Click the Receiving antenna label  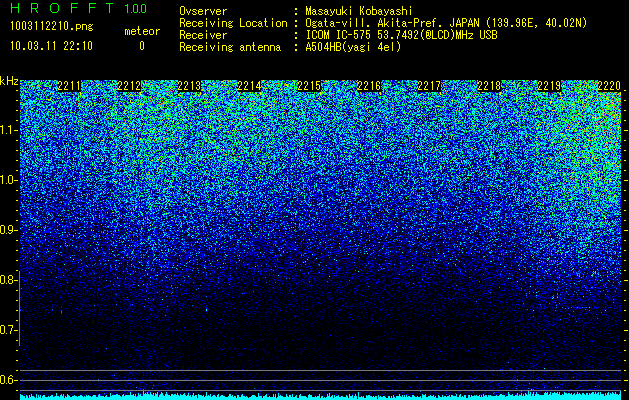(230, 47)
